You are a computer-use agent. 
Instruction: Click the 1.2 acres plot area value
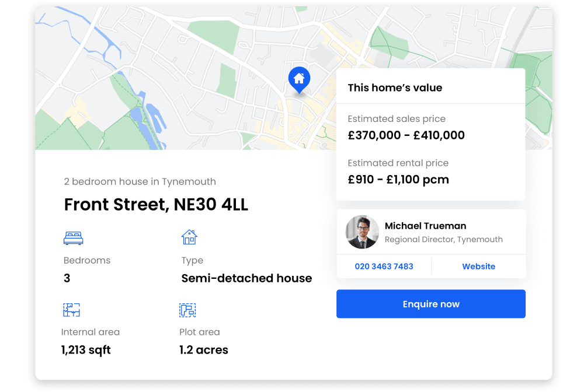[x=203, y=350]
